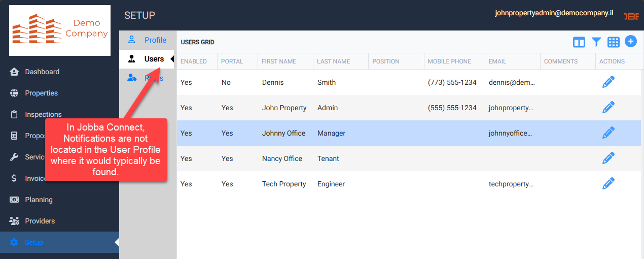The width and height of the screenshot is (644, 259).
Task: Click johnpropertyadmin account email at top
Action: (554, 14)
